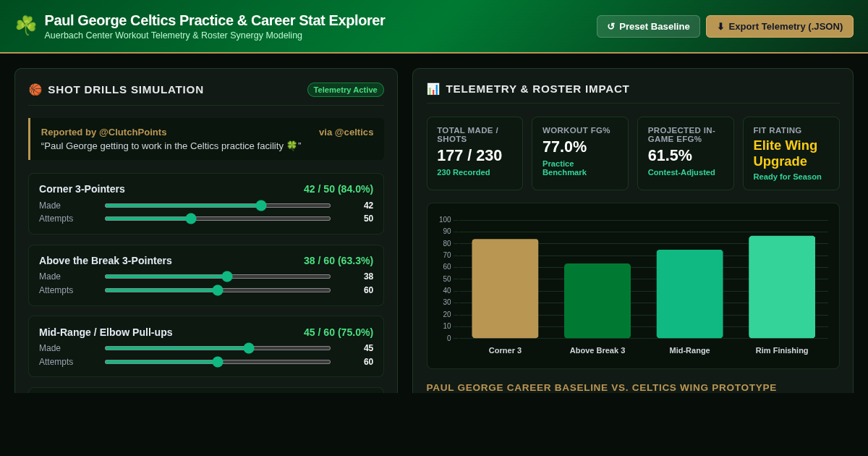The height and width of the screenshot is (456, 868).
Task: Adjust Above the Break 3-Pointers Made slider
Action: [218, 276]
